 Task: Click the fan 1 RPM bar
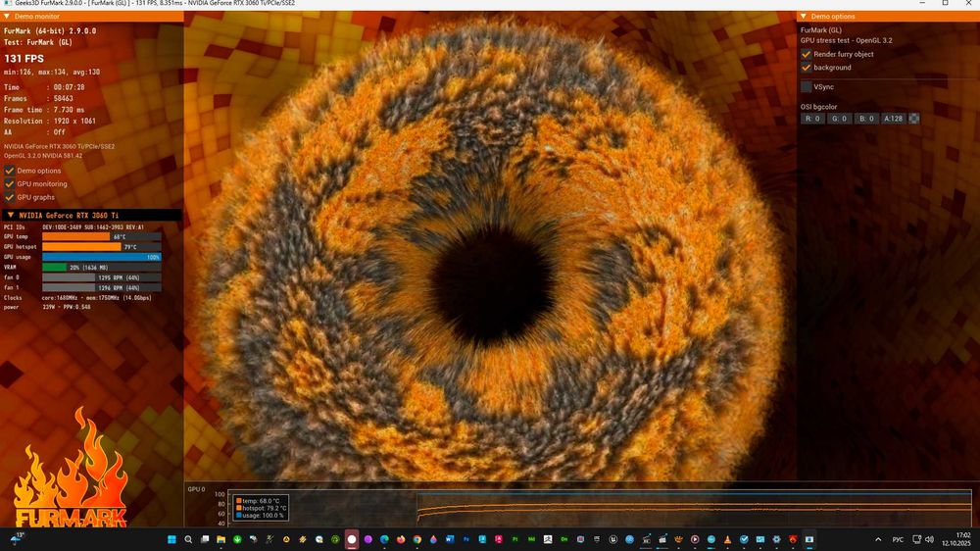point(101,287)
